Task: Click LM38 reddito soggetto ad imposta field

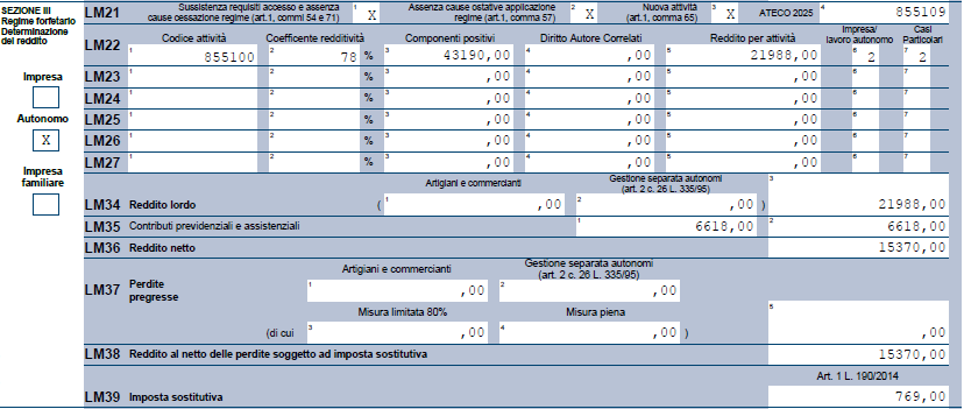Action: 858,355
